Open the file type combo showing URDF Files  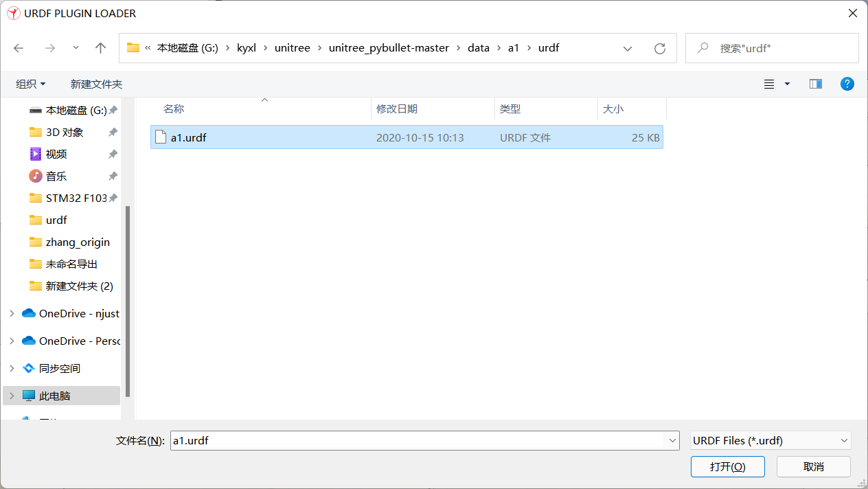[x=770, y=440]
